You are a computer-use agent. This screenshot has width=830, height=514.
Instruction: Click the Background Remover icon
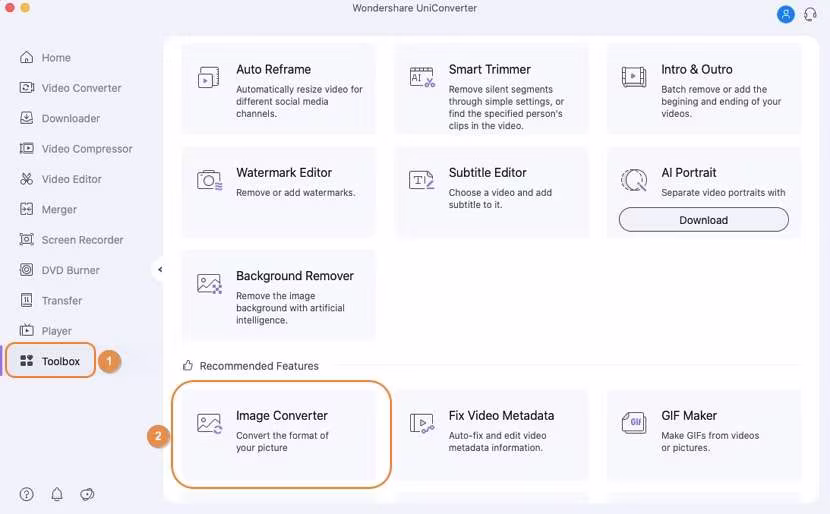209,284
